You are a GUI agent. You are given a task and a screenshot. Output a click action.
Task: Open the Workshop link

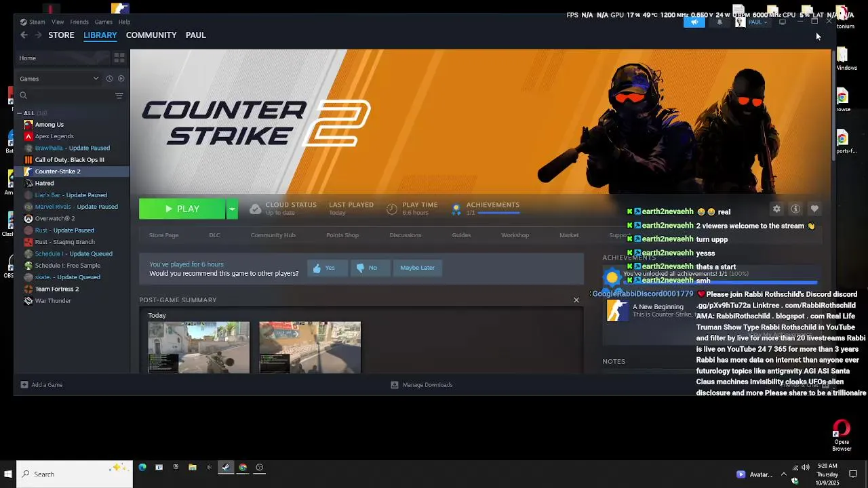click(515, 235)
